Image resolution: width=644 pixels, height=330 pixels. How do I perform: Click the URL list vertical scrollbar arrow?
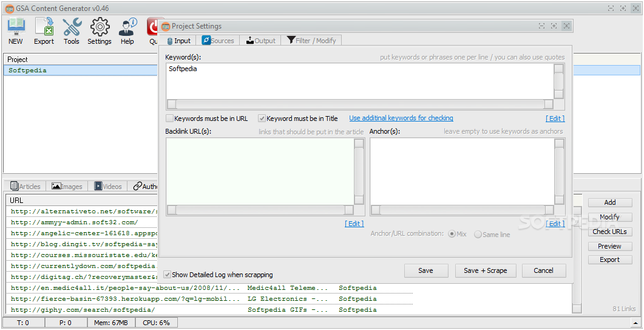[x=577, y=308]
